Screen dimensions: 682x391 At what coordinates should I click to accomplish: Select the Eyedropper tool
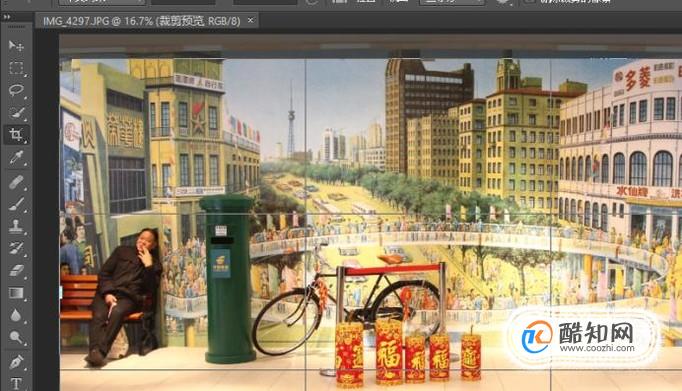coord(16,158)
